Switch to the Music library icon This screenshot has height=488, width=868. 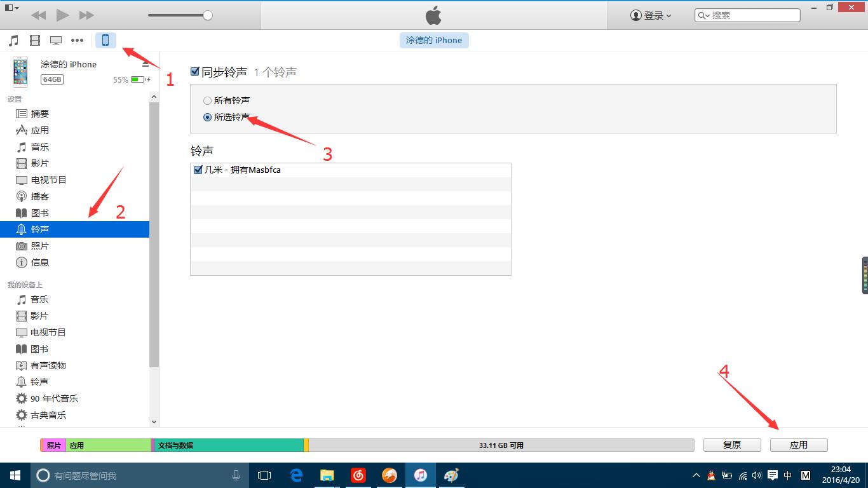click(14, 39)
